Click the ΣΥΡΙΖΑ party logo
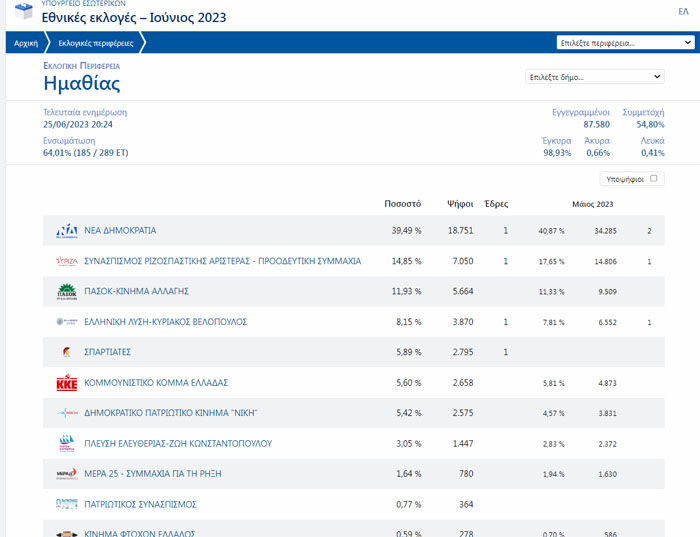This screenshot has height=537, width=700. pos(67,261)
